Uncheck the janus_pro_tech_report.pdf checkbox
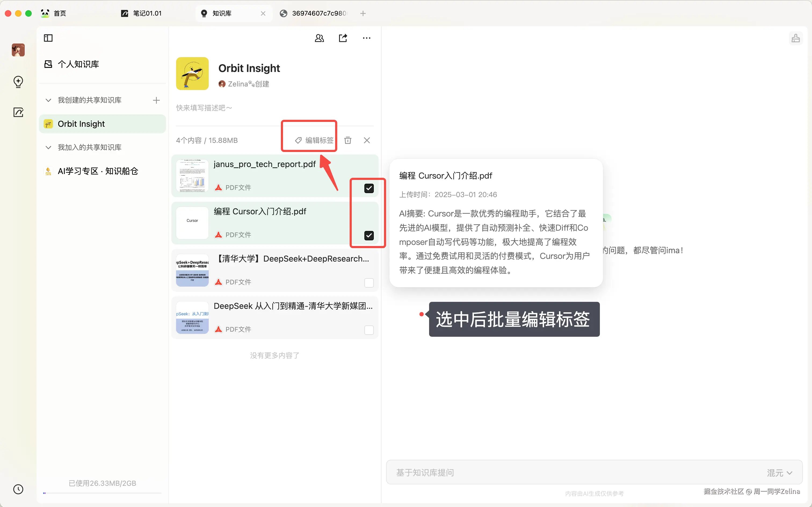 tap(369, 188)
